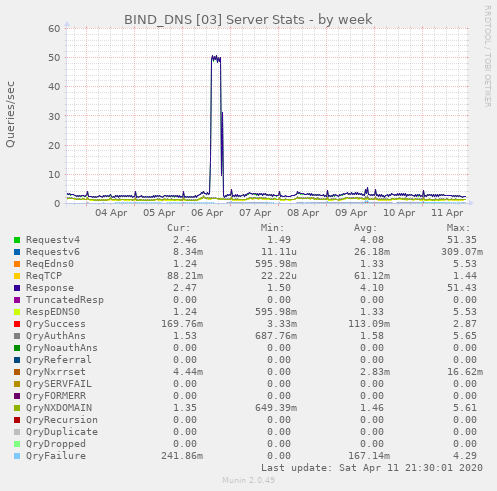
Task: Select the QryNXDOMAIN legend label
Action: pos(59,408)
